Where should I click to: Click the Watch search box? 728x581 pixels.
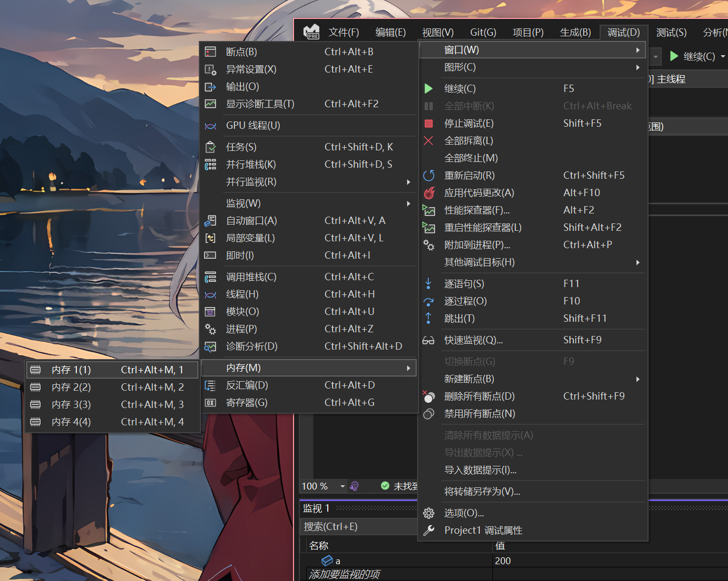[x=360, y=527]
